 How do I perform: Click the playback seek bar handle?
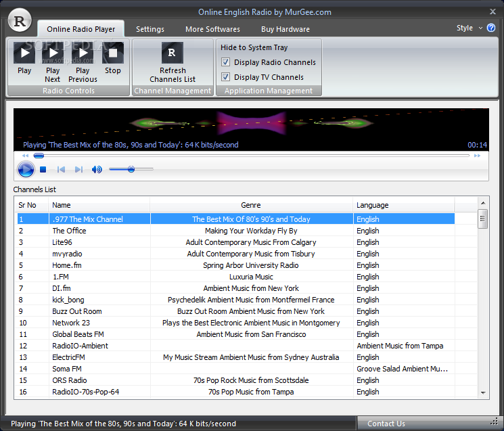39,156
